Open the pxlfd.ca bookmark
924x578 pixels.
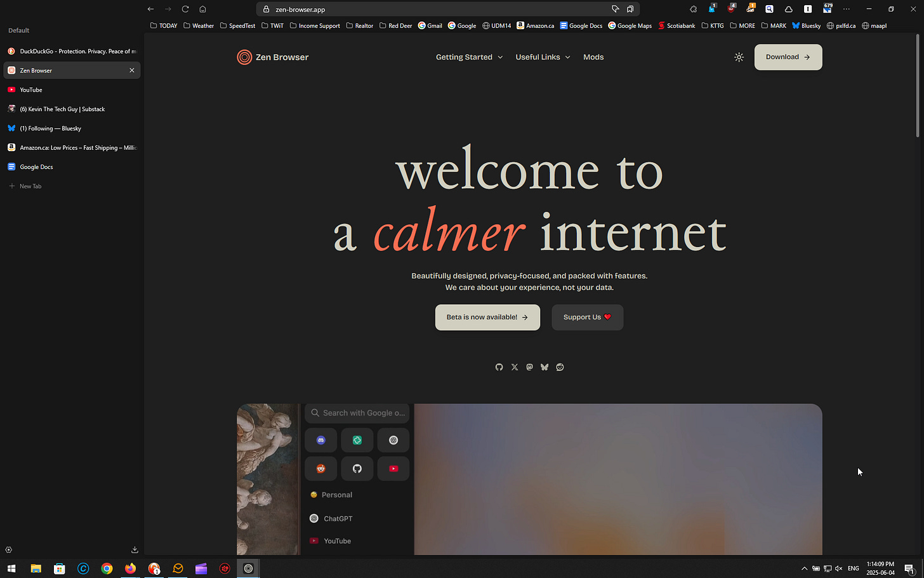coord(841,26)
